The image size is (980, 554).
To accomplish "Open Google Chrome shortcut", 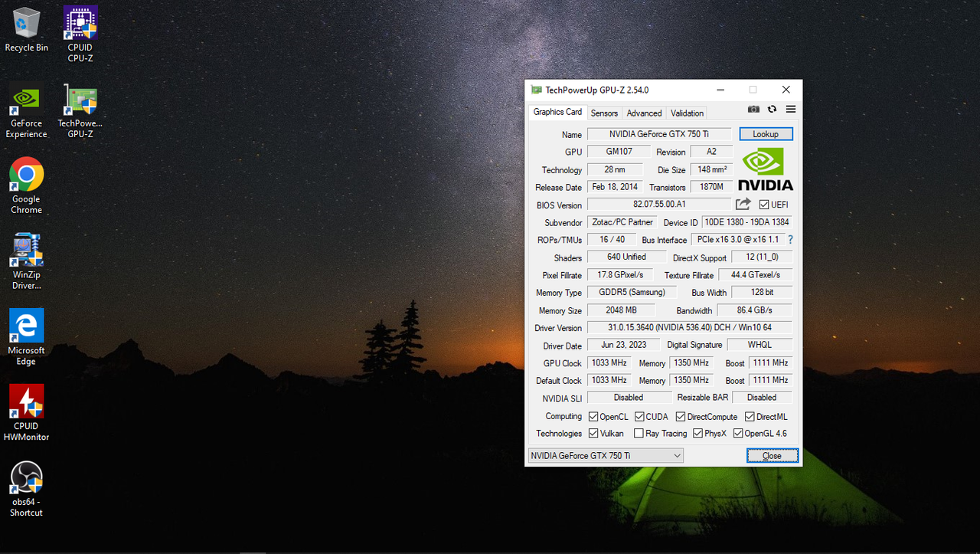I will [26, 186].
